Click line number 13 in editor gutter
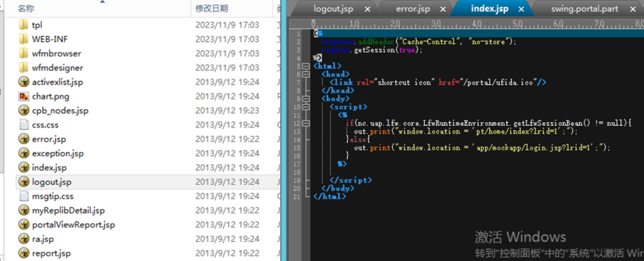Screen dimensions: 644x261 click(x=298, y=131)
